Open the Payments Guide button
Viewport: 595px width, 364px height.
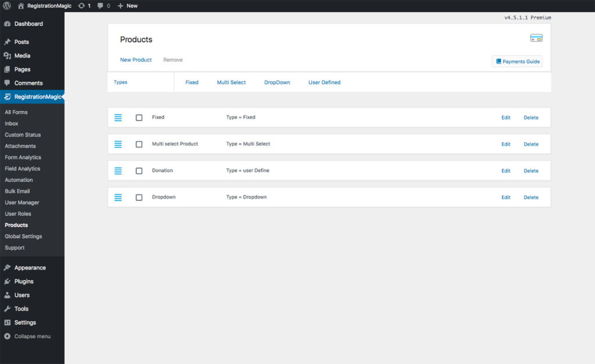[517, 62]
